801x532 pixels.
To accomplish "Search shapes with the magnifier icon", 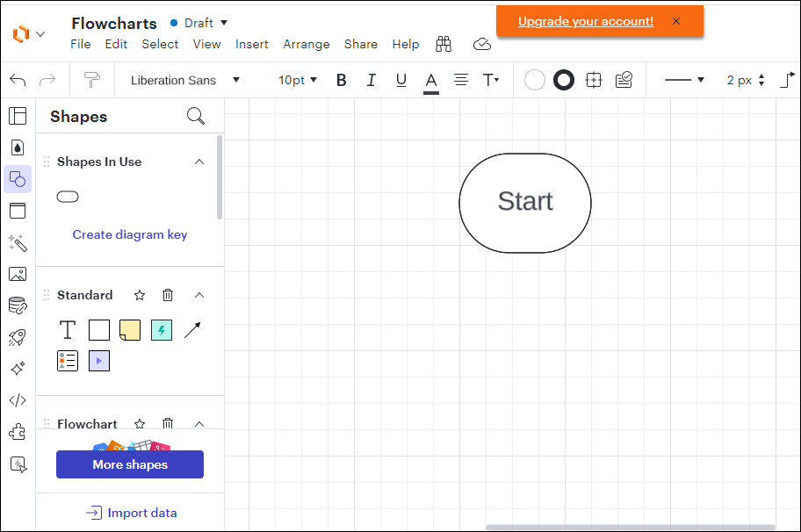I will pyautogui.click(x=196, y=117).
